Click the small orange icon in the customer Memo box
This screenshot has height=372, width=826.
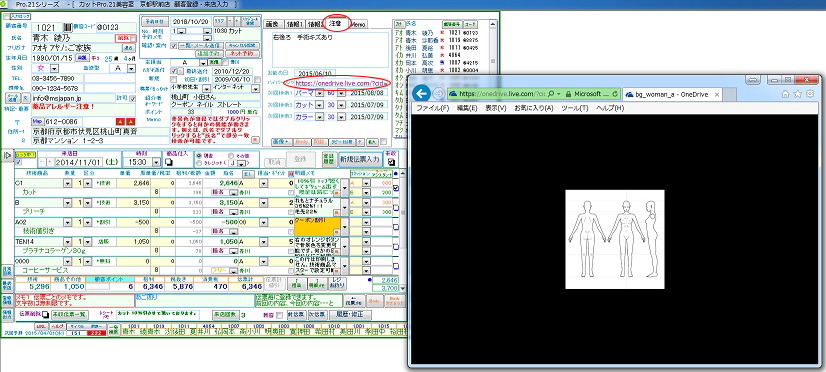[x=255, y=140]
